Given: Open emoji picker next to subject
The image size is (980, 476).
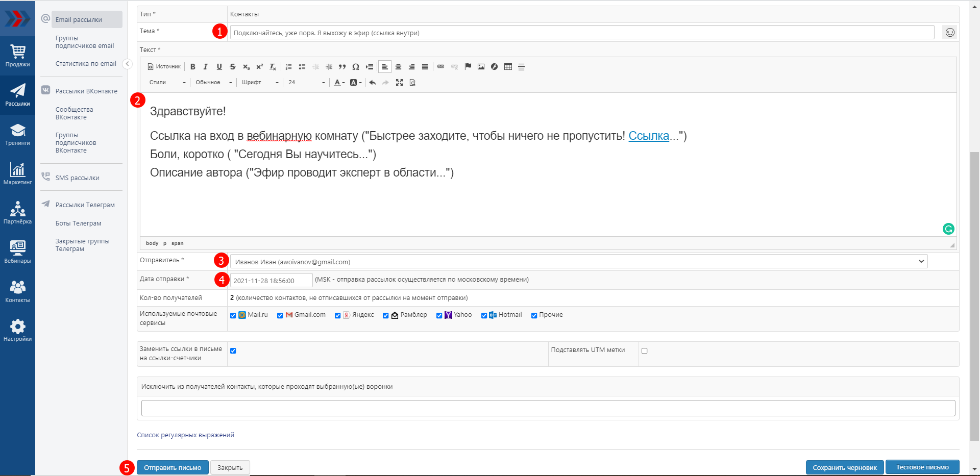Looking at the screenshot, I should coord(949,33).
